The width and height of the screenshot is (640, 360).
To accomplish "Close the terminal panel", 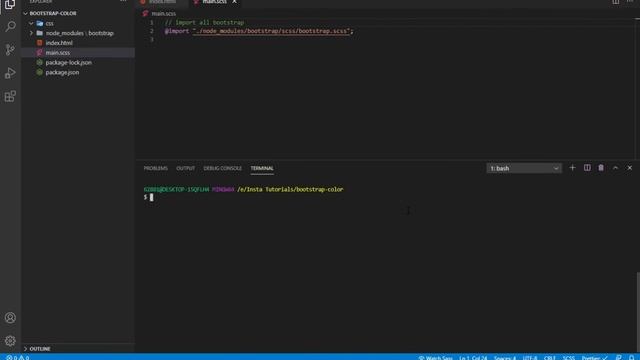I will point(629,168).
